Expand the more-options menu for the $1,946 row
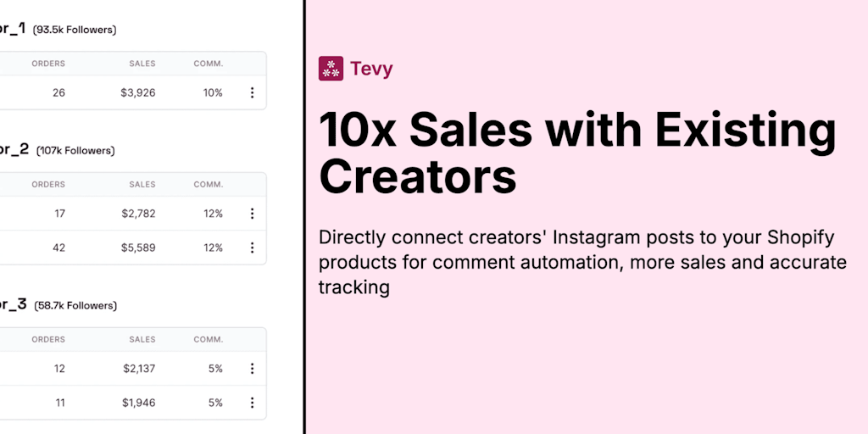This screenshot has height=434, width=868. 252,403
